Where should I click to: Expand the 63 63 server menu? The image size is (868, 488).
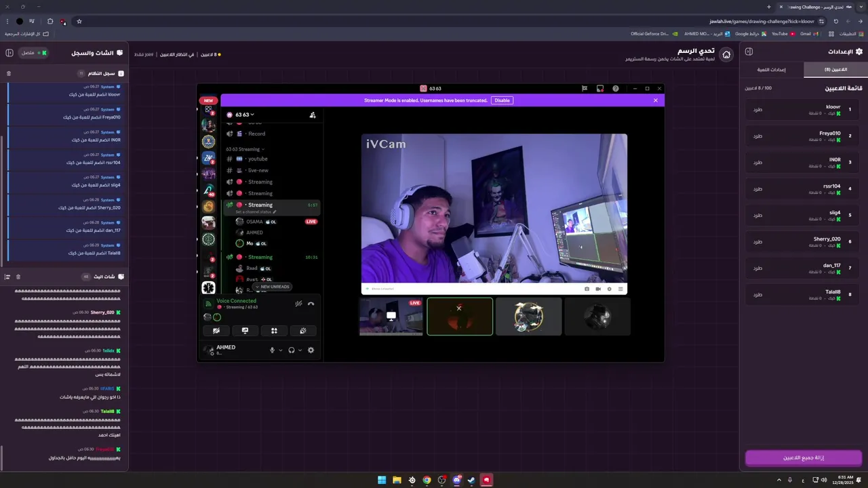tap(244, 115)
